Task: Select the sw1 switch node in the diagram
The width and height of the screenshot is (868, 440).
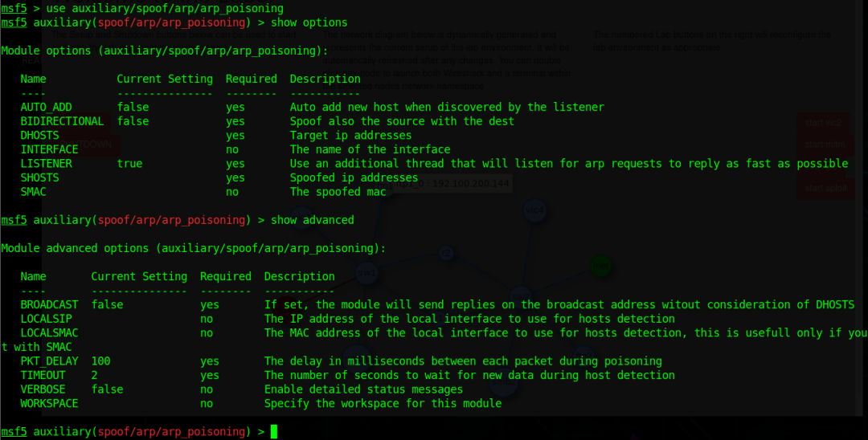Action: [x=366, y=272]
